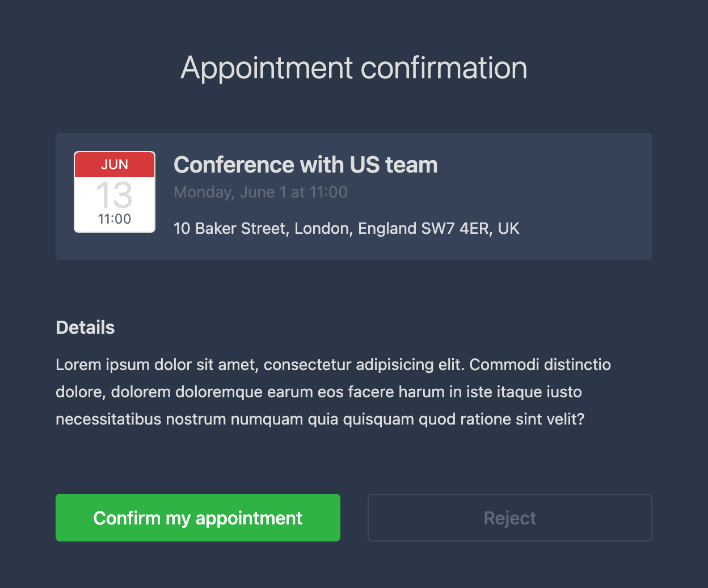Click the words US team in title
The image size is (708, 588).
(x=394, y=165)
